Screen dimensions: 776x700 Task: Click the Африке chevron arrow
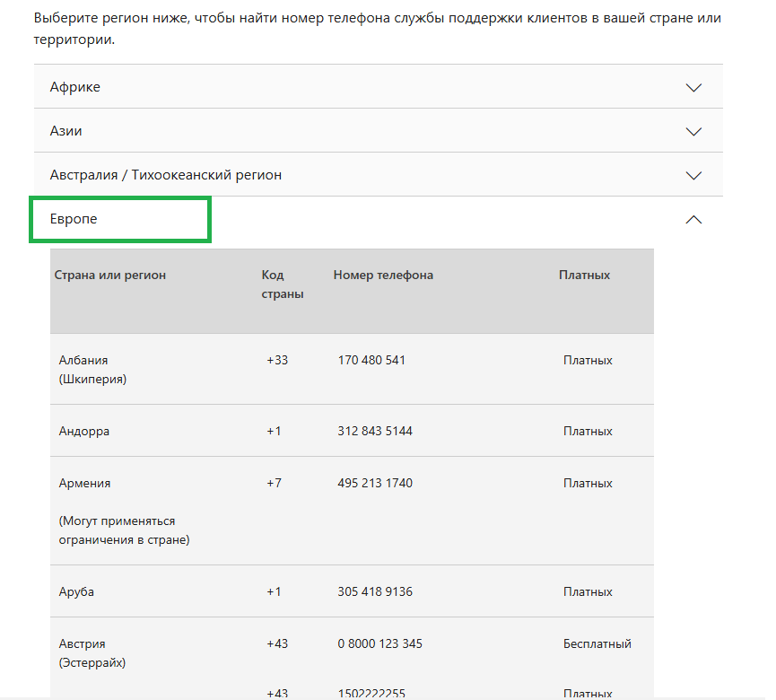pyautogui.click(x=693, y=88)
